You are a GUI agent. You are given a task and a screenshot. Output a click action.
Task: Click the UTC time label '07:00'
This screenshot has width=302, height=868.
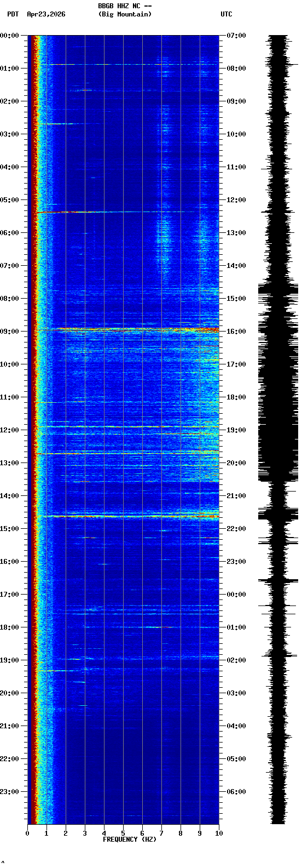coord(236,36)
